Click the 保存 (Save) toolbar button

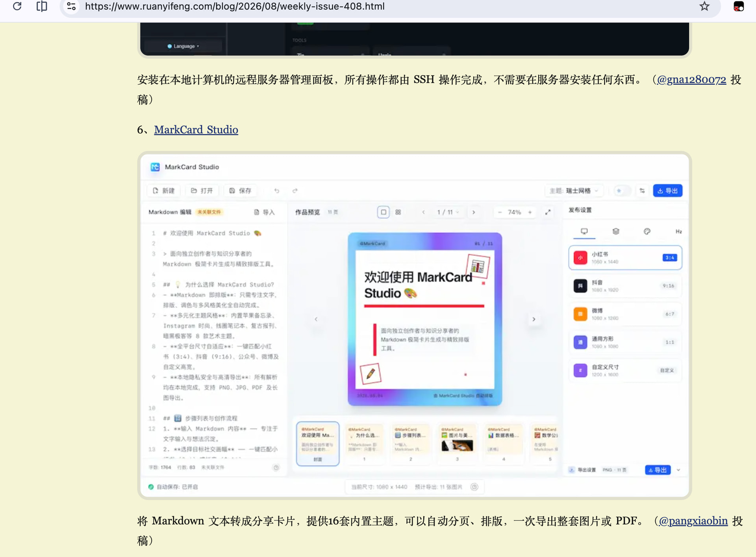[x=240, y=191]
